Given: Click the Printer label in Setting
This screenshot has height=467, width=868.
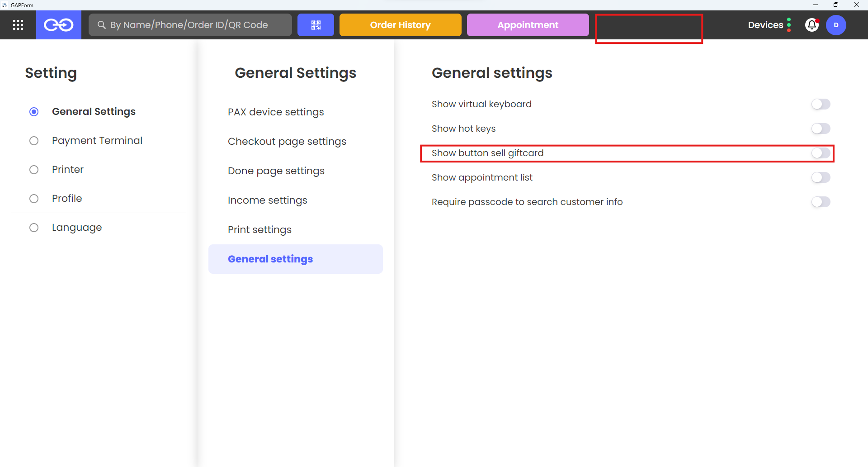Looking at the screenshot, I should coord(68,170).
